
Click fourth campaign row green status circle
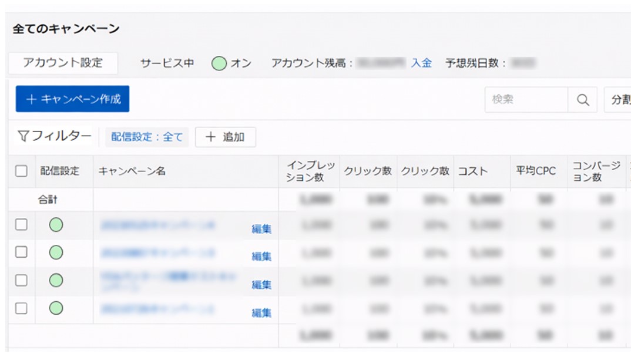56,308
